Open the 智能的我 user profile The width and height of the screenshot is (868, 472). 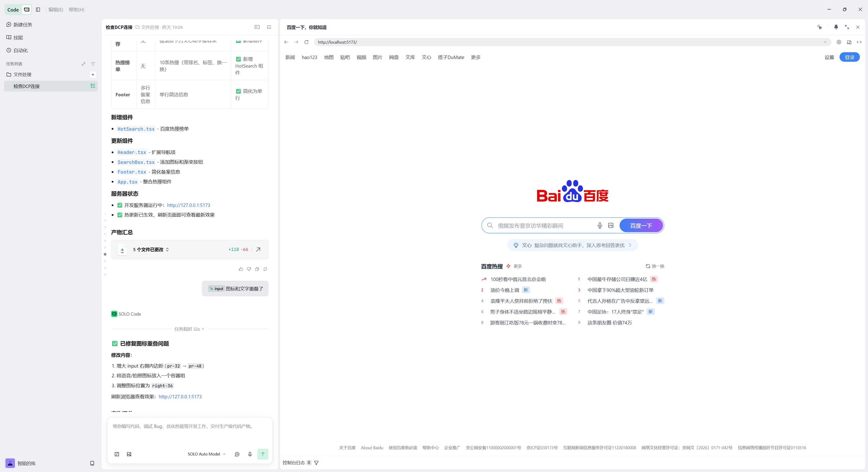[21, 463]
